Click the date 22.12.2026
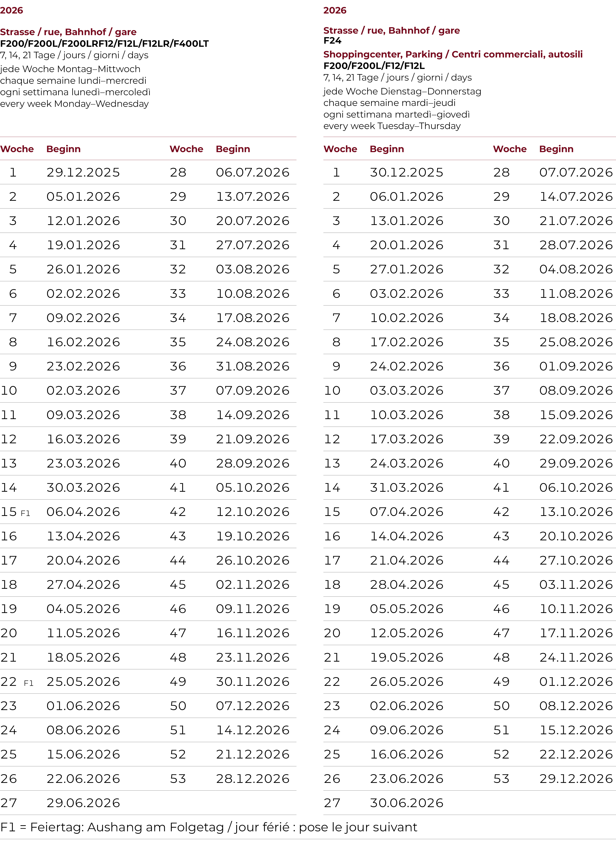 coord(576,754)
